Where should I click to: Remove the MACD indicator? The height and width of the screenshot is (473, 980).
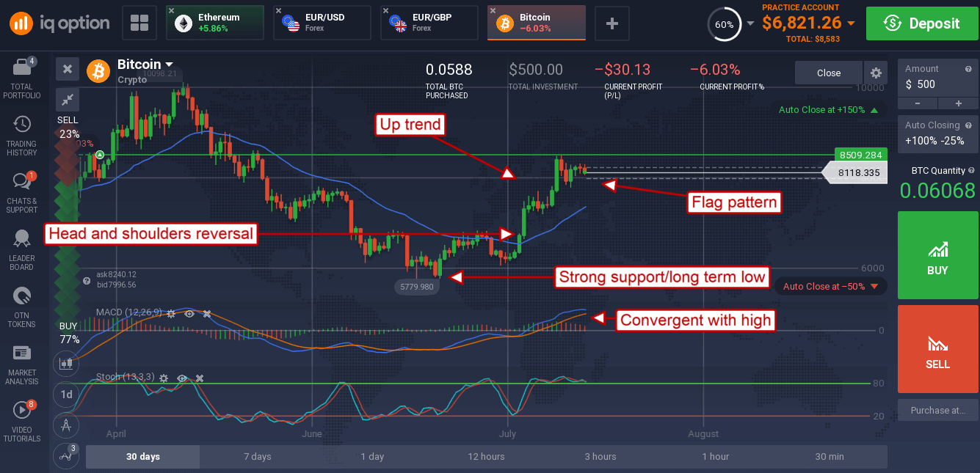pyautogui.click(x=207, y=313)
